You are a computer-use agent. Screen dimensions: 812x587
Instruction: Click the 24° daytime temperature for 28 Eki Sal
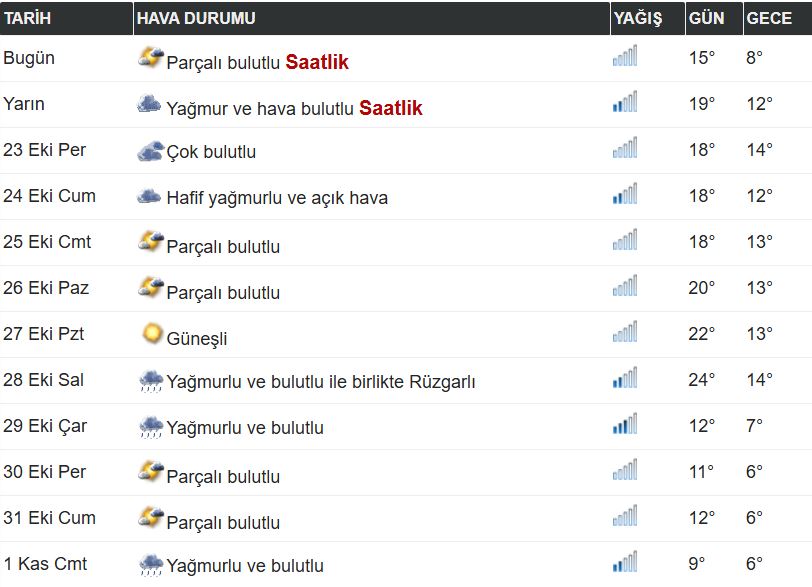(702, 380)
